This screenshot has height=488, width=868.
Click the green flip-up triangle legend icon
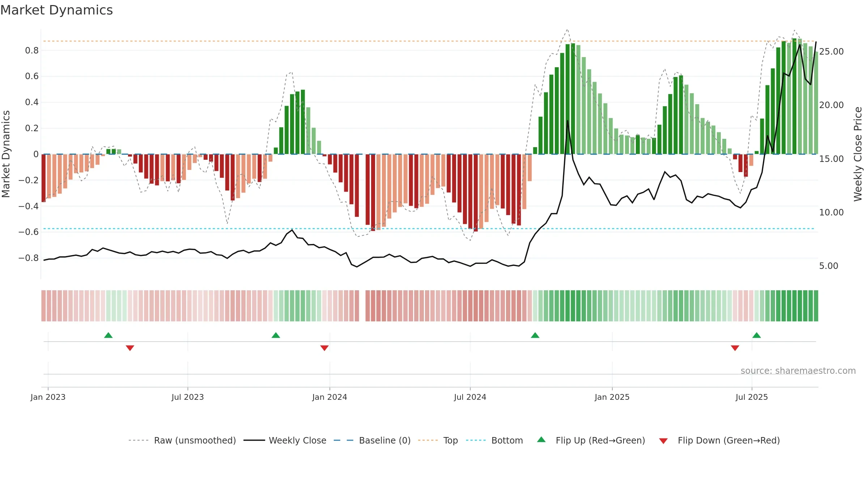(x=541, y=440)
